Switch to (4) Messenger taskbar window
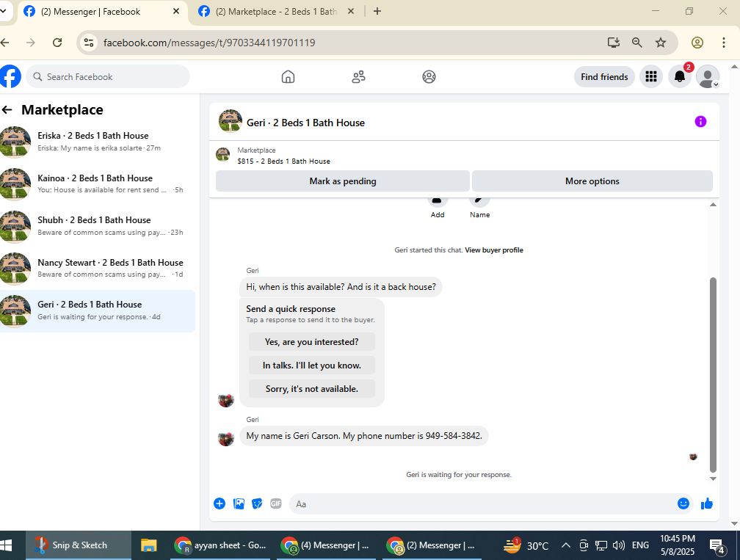Image resolution: width=740 pixels, height=560 pixels. [326, 545]
